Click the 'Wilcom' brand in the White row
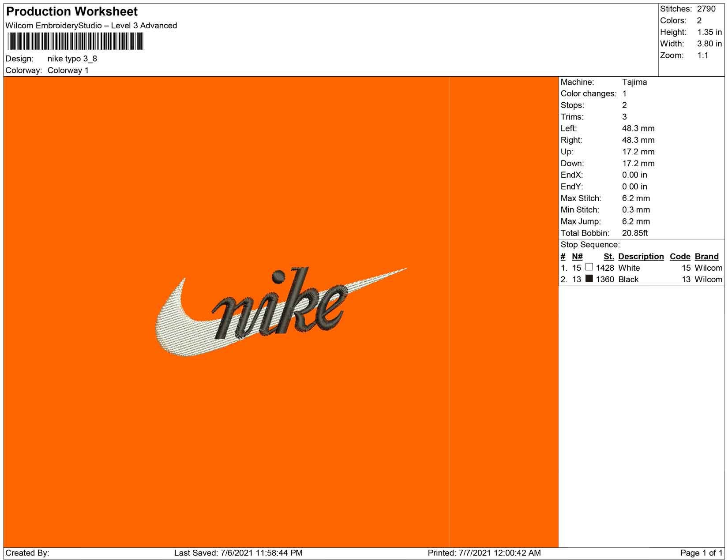 click(709, 268)
